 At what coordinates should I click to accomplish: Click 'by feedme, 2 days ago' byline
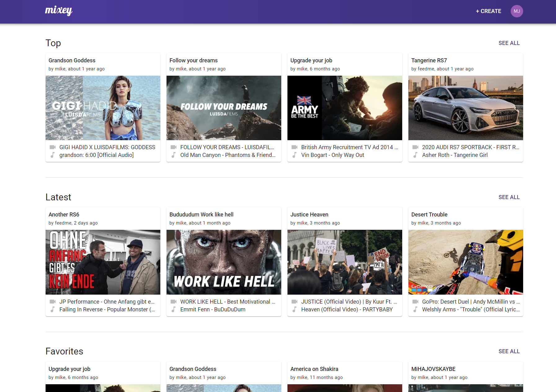click(x=73, y=223)
